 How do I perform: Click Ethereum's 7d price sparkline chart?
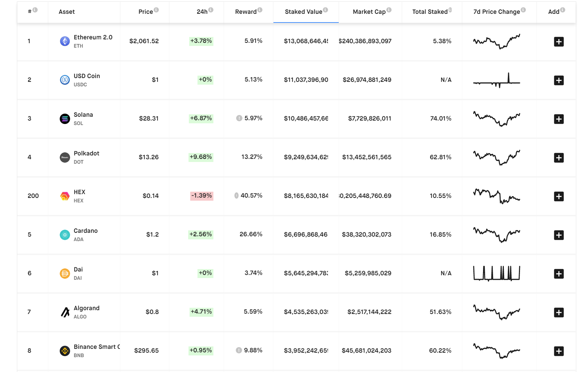click(x=497, y=41)
